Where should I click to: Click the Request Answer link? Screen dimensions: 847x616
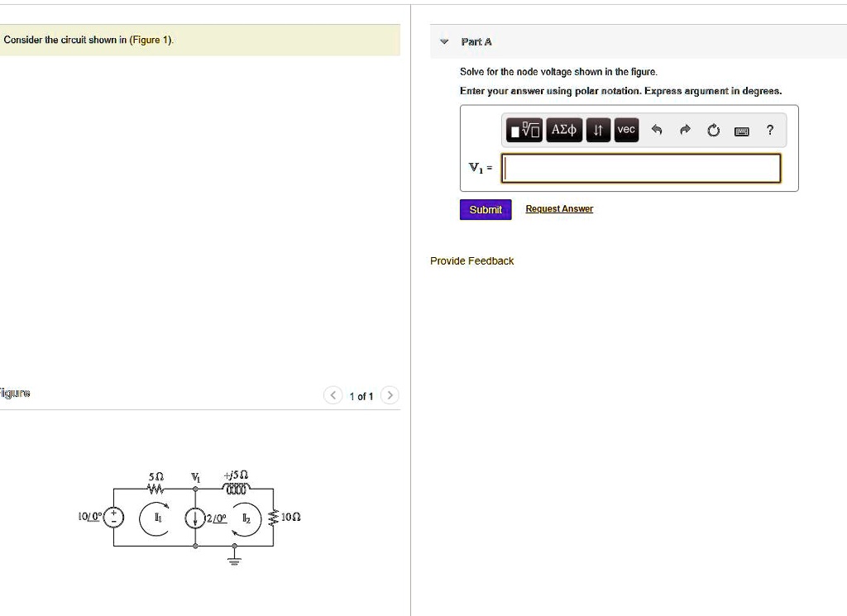[558, 208]
